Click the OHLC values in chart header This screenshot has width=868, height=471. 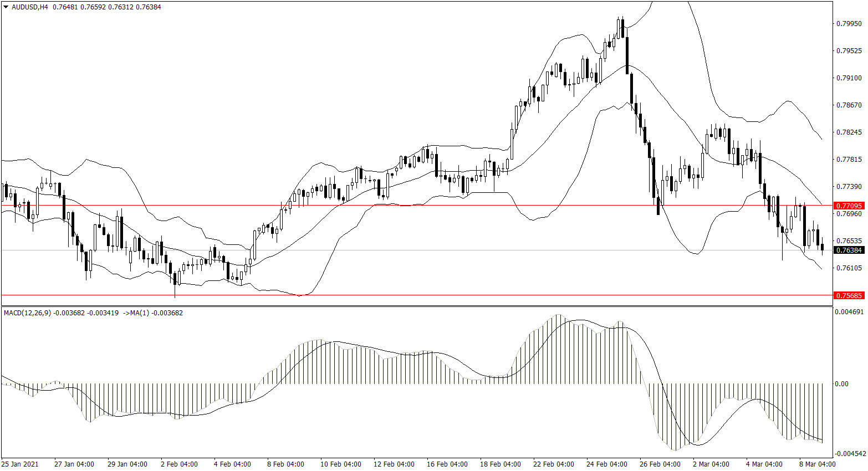point(107,7)
